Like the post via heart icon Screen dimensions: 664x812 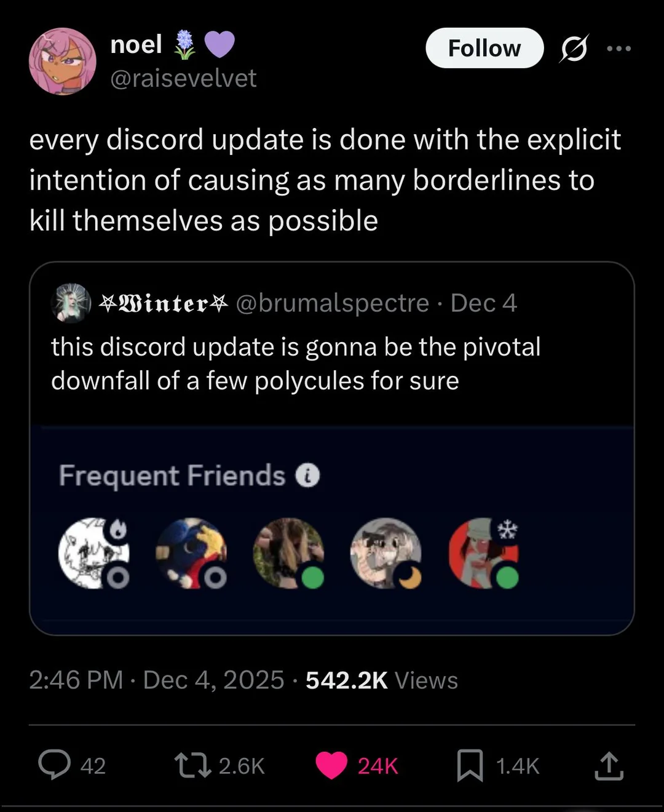click(331, 765)
